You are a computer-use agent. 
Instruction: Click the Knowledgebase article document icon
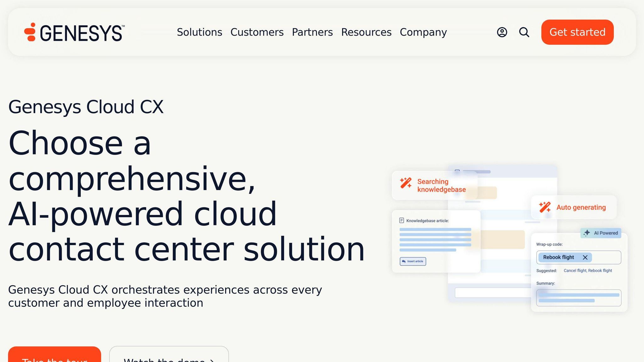coord(402,221)
